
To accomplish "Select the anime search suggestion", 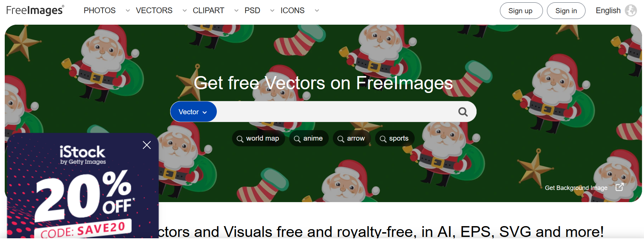I will coord(309,138).
